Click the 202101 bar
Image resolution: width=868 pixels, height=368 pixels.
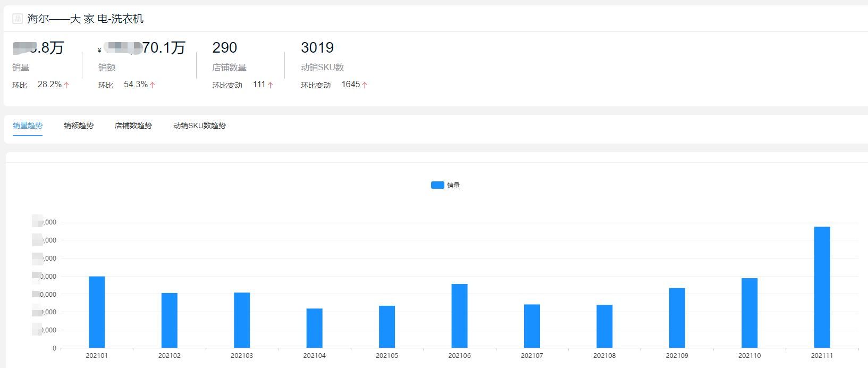97,312
